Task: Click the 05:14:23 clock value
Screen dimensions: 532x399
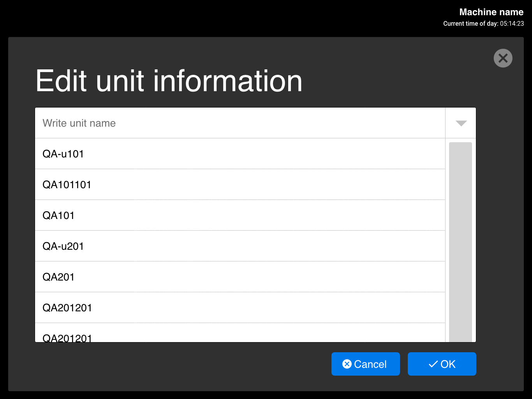Action: [x=512, y=24]
